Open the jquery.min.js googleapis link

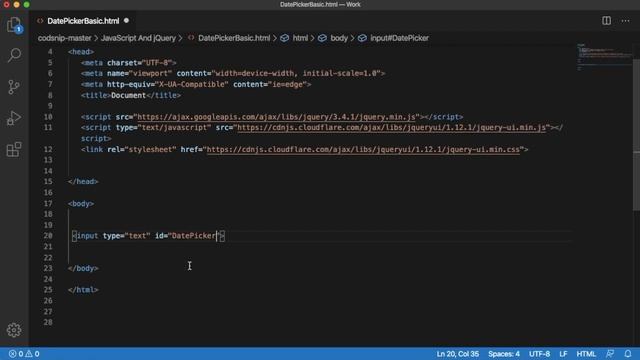[276, 117]
